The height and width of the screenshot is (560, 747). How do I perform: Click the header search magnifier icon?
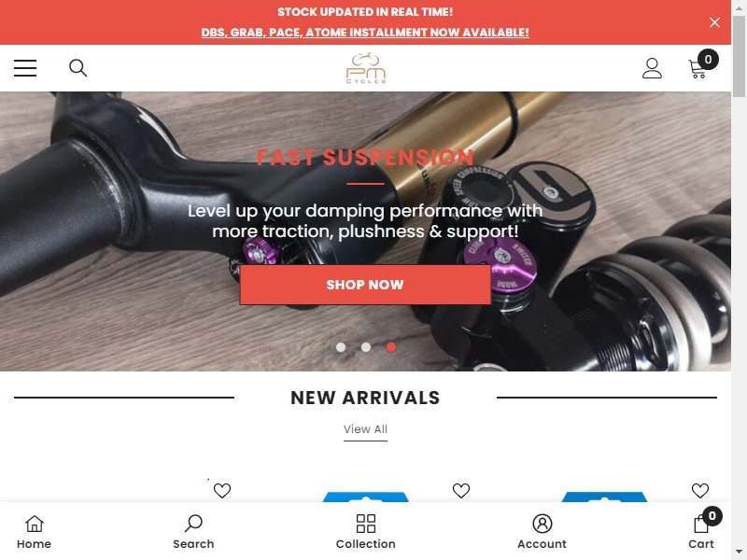[78, 68]
